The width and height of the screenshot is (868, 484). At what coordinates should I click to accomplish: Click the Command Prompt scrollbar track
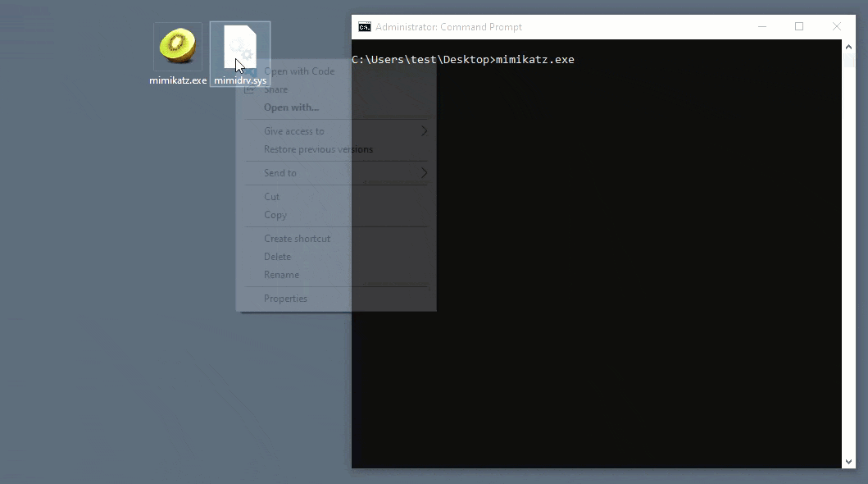click(x=849, y=246)
